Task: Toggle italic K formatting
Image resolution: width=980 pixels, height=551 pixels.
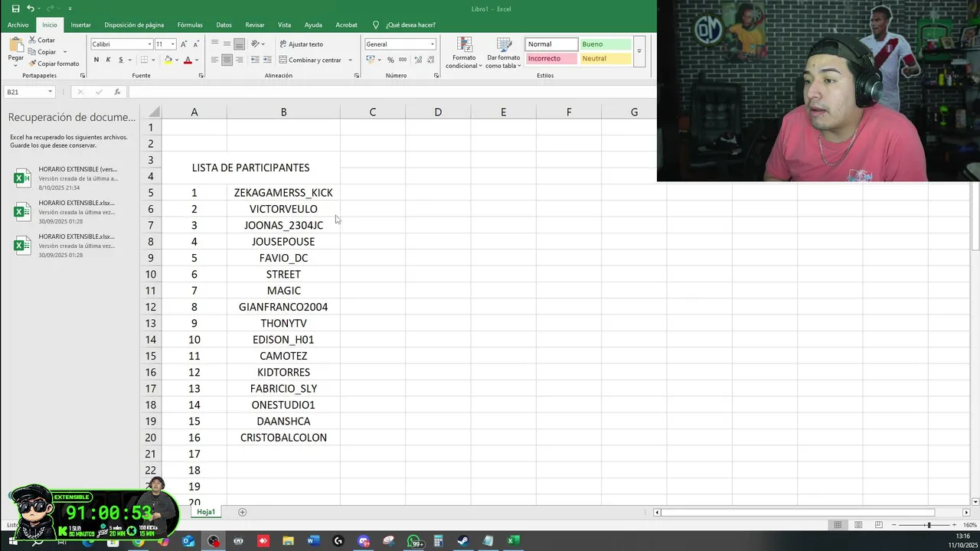Action: tap(108, 60)
